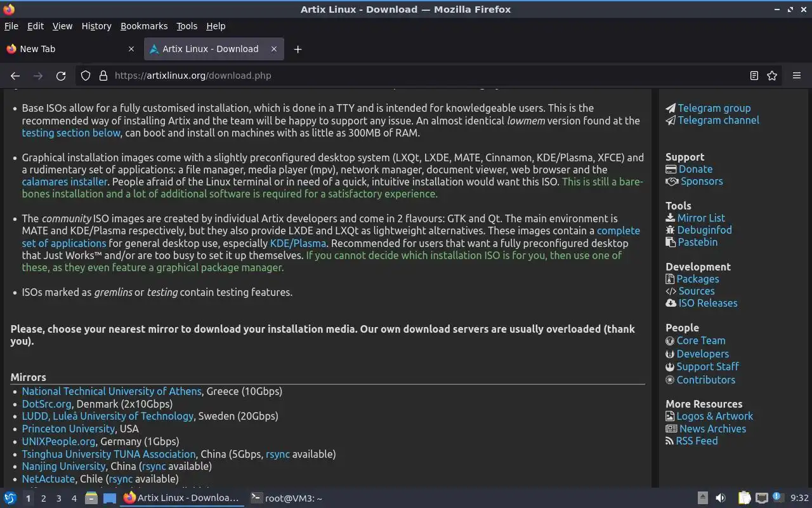Viewport: 812px width, 508px height.
Task: Click the Debuginfod bug icon
Action: (x=671, y=230)
